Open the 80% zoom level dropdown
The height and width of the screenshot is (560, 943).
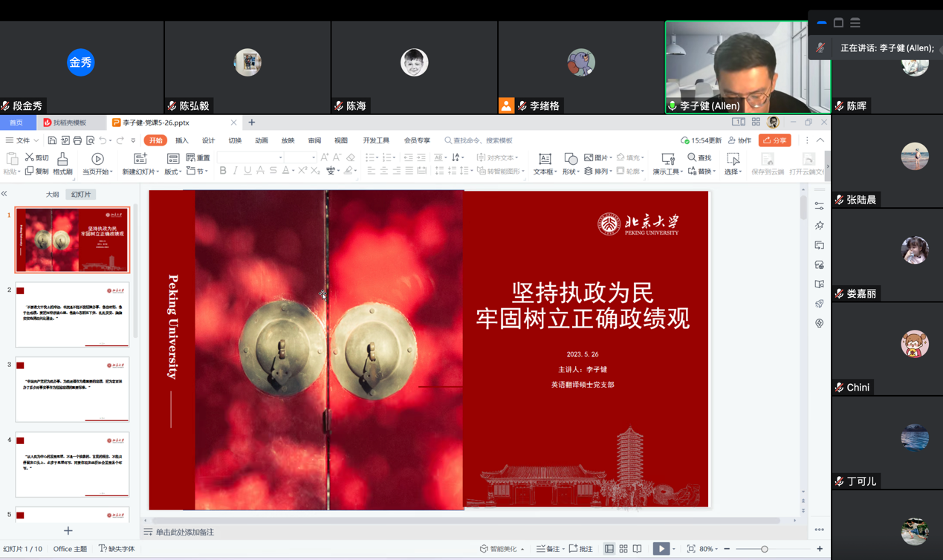pos(710,549)
